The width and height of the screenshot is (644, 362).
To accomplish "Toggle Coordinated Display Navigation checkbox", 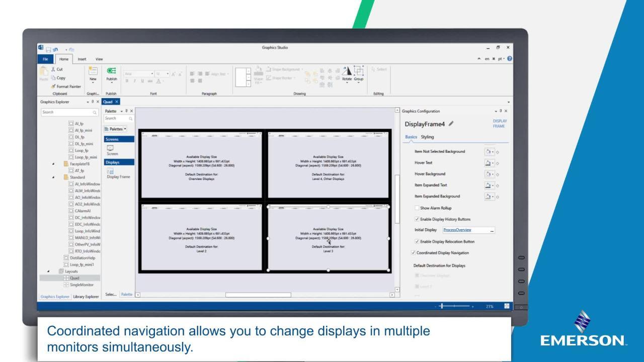I will pyautogui.click(x=414, y=253).
